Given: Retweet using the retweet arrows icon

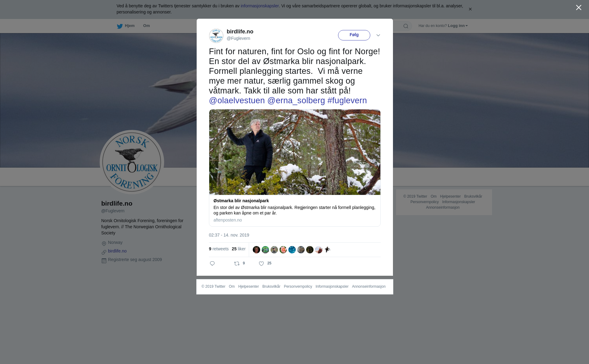Looking at the screenshot, I should pos(237,264).
